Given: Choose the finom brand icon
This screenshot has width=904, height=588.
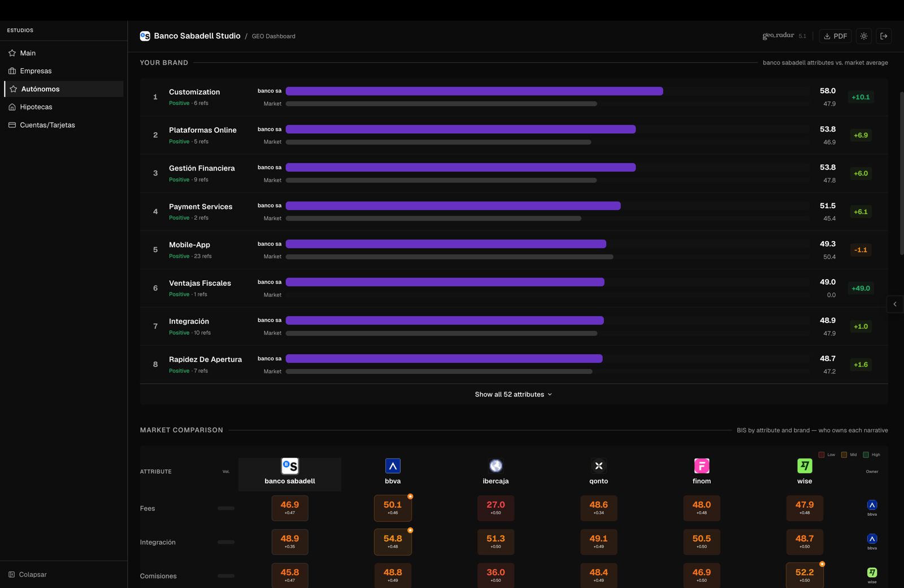Looking at the screenshot, I should (x=702, y=466).
